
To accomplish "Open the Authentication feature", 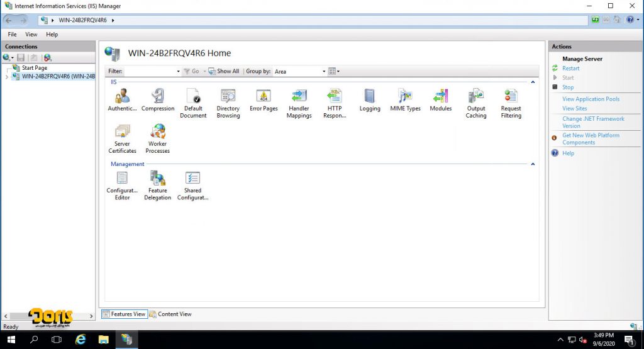I will [x=122, y=100].
